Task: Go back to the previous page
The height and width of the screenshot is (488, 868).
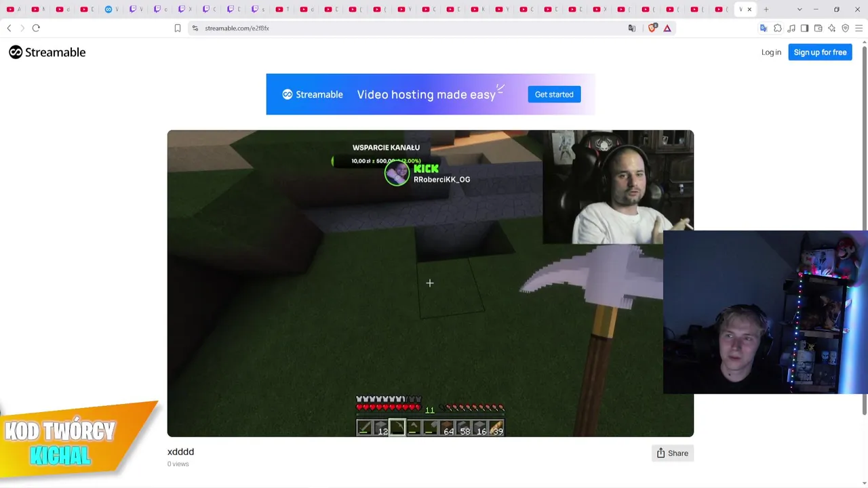Action: click(x=9, y=28)
